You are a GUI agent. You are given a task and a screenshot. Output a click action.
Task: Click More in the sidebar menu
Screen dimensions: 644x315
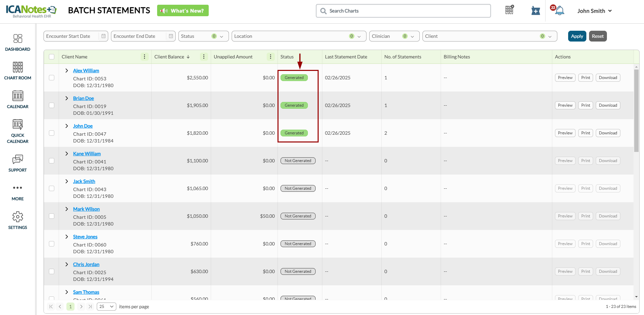tap(18, 192)
